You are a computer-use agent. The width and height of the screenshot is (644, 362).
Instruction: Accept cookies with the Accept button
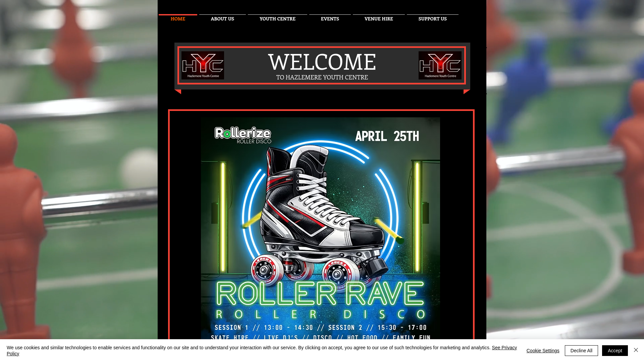(x=615, y=351)
